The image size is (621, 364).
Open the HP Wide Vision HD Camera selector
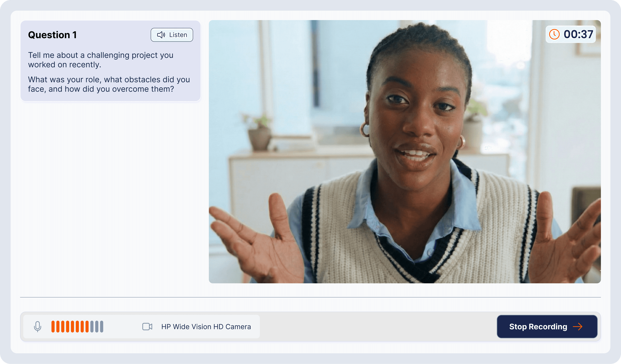click(x=206, y=326)
